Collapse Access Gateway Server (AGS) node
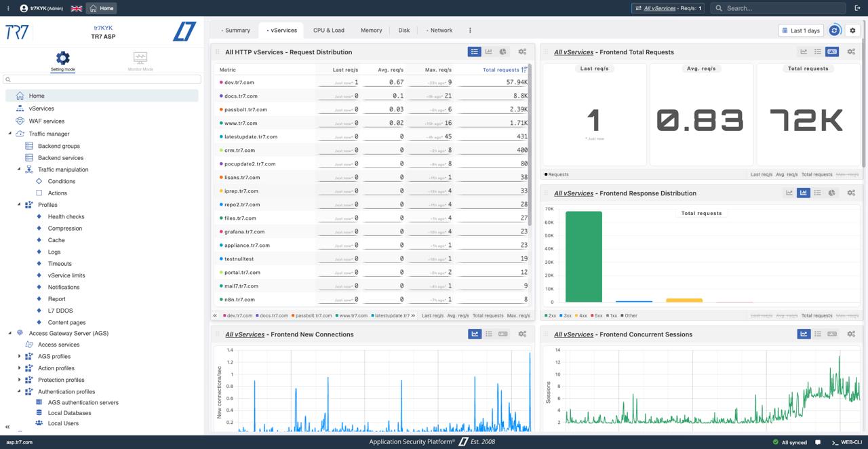Viewport: 868px width, 449px height. (10, 333)
